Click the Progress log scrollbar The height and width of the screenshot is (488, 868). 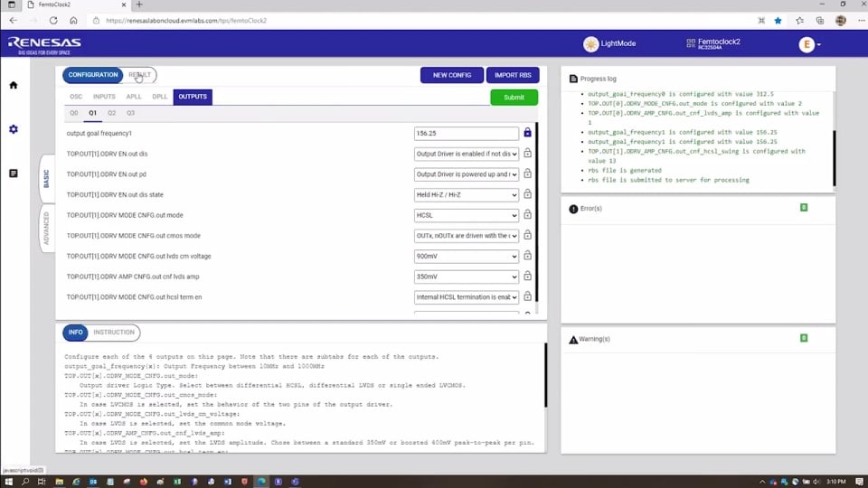835,157
